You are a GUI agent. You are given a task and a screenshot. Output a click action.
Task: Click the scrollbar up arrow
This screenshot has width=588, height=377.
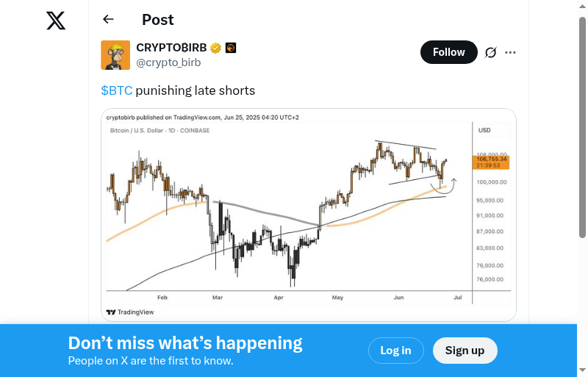[x=583, y=6]
